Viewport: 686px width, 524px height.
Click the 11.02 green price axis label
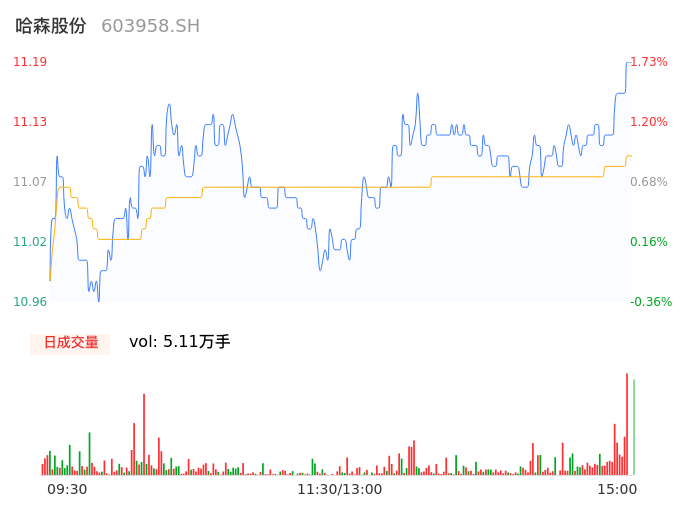click(30, 242)
